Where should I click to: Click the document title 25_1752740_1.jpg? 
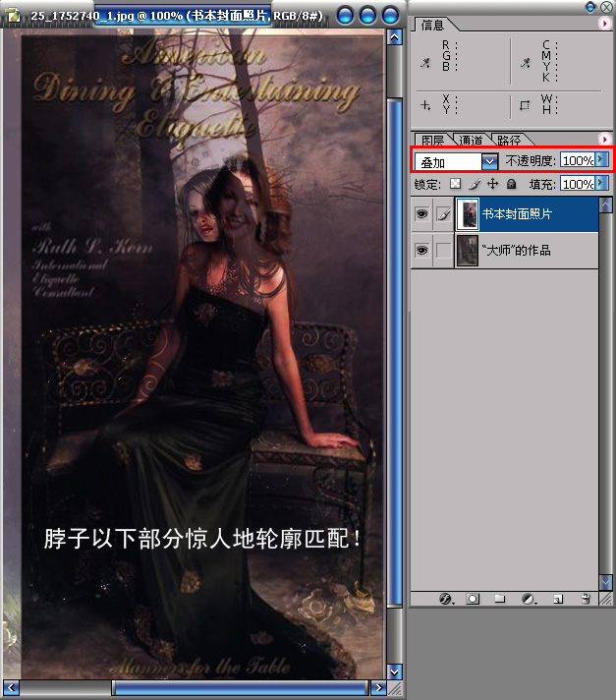[x=83, y=16]
